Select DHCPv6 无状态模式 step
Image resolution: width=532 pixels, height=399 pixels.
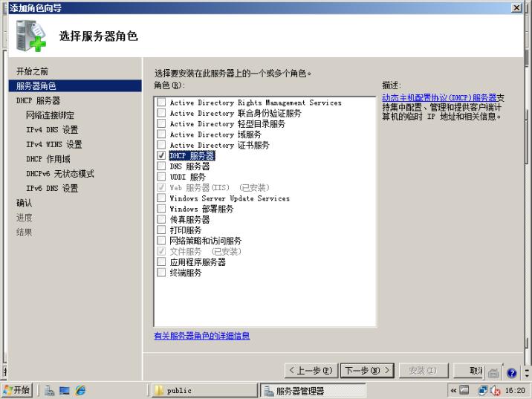coord(60,174)
